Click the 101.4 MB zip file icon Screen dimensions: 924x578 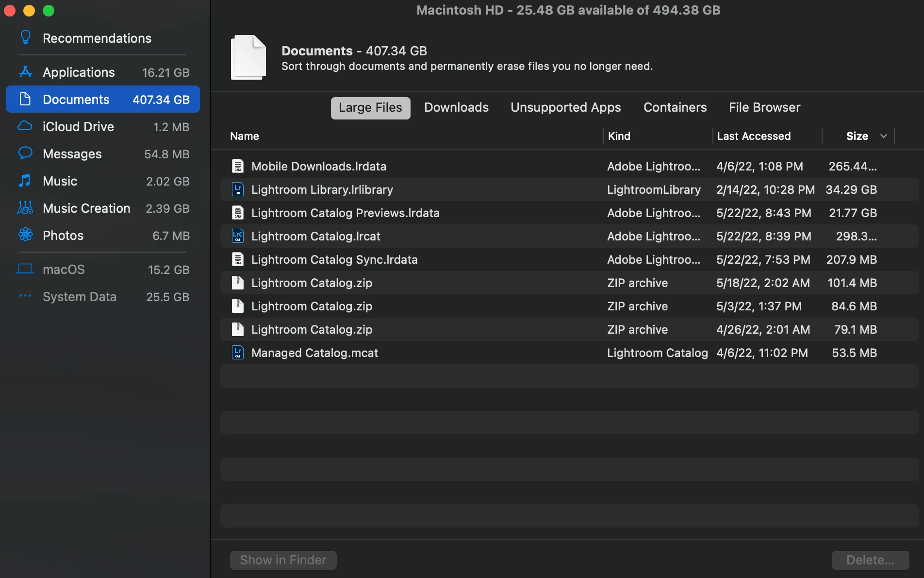(238, 283)
